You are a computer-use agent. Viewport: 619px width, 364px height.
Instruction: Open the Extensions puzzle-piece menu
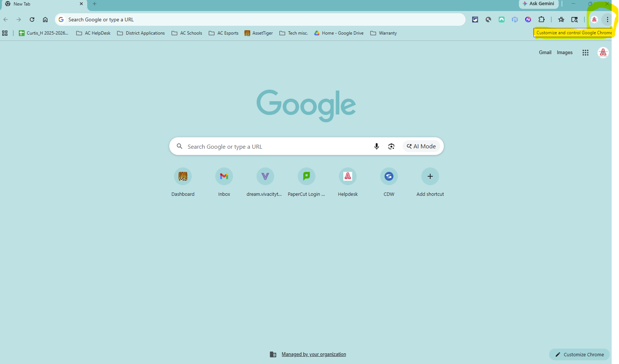[541, 20]
